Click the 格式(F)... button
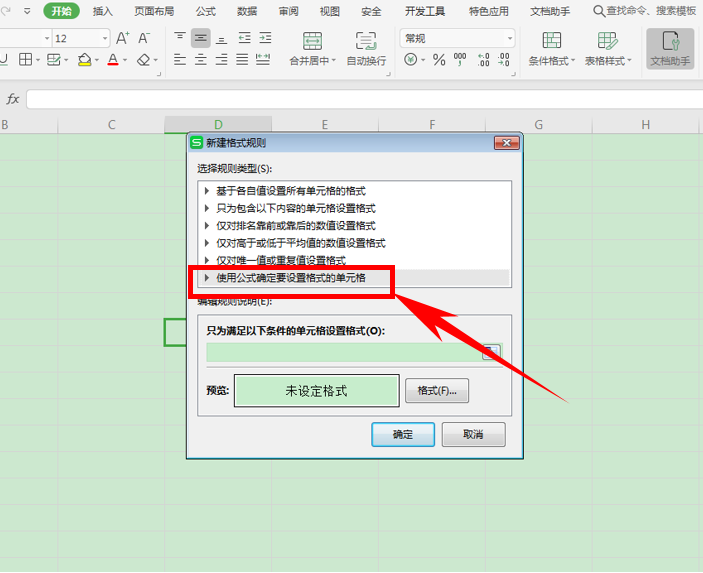 [x=437, y=391]
